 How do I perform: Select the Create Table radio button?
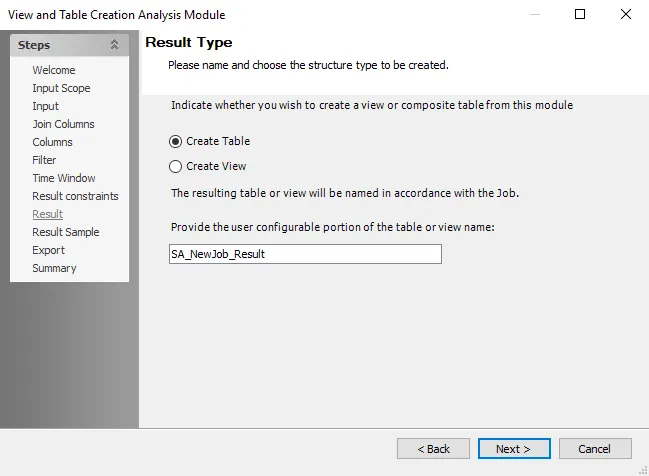[175, 142]
